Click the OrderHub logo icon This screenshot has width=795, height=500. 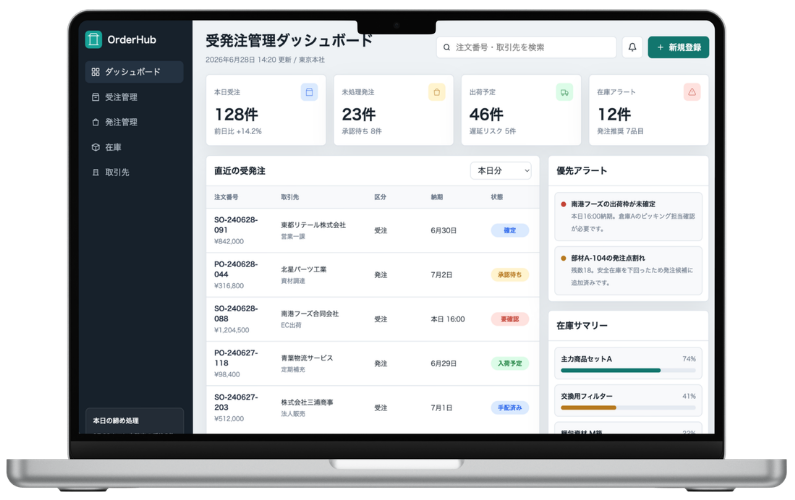[93, 40]
